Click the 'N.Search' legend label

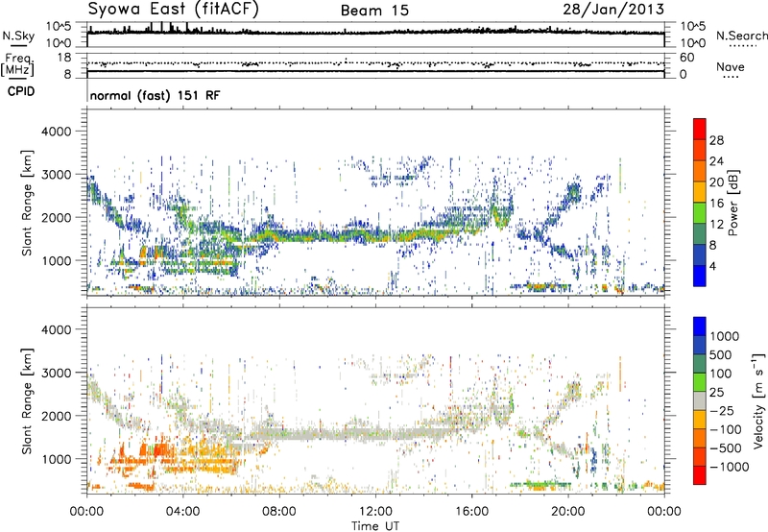point(741,36)
